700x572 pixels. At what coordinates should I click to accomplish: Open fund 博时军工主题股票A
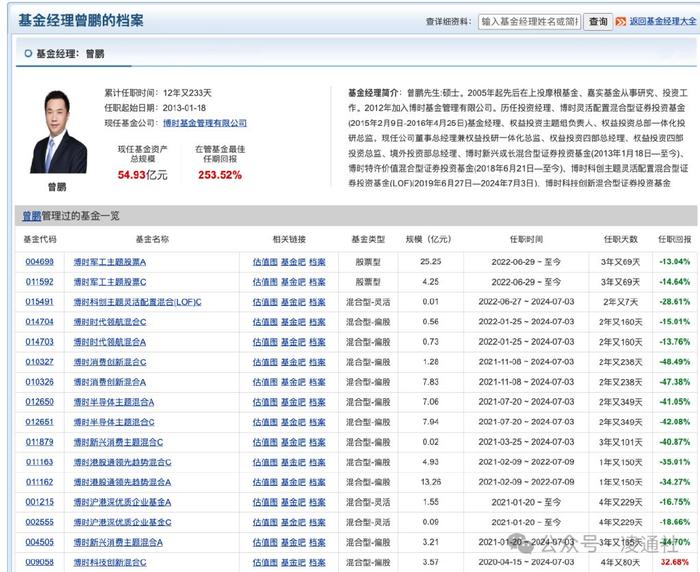tap(110, 262)
